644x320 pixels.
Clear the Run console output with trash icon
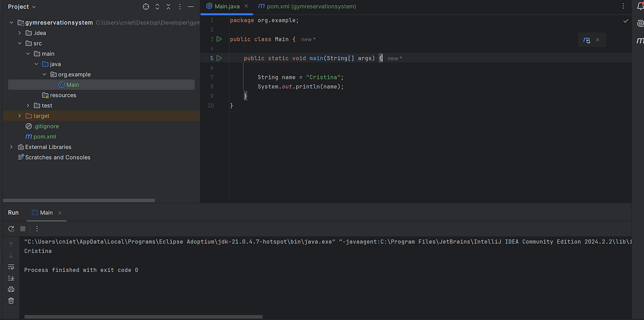[11, 300]
